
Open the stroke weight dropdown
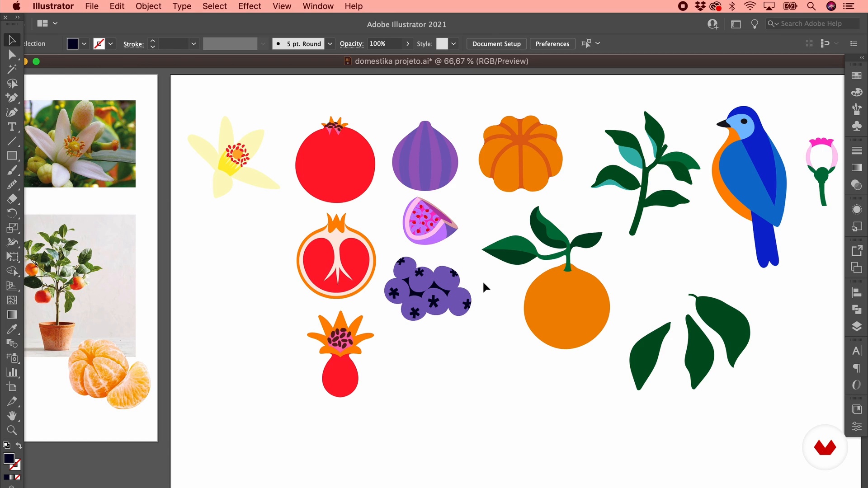[x=193, y=44]
